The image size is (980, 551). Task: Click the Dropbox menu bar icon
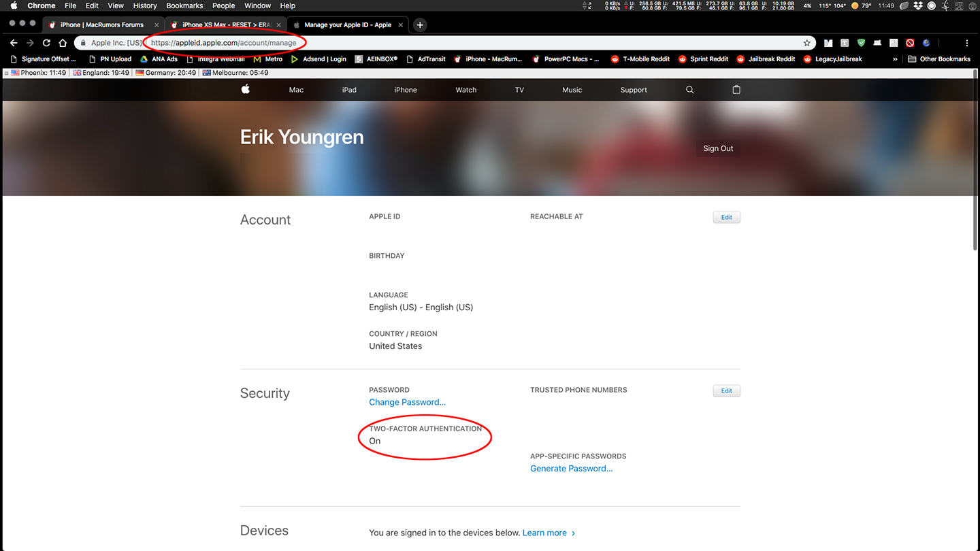click(x=918, y=5)
